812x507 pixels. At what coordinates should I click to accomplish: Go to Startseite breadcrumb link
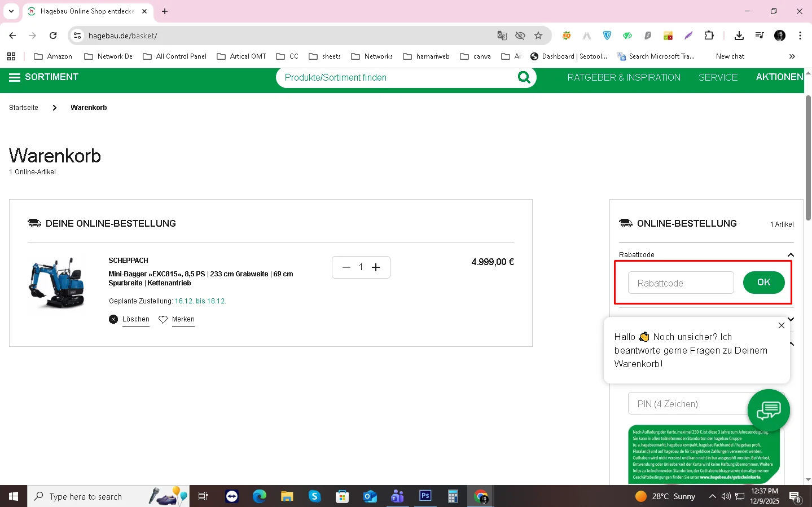coord(24,108)
